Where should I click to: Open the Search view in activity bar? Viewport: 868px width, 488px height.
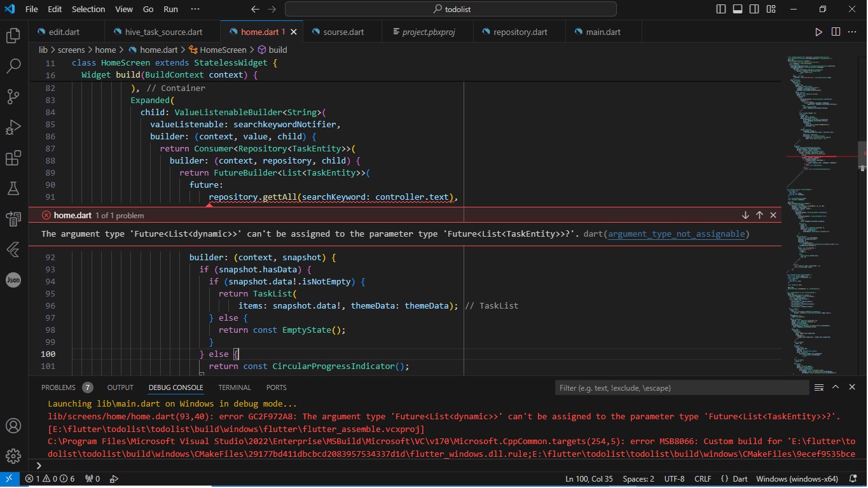[x=13, y=66]
